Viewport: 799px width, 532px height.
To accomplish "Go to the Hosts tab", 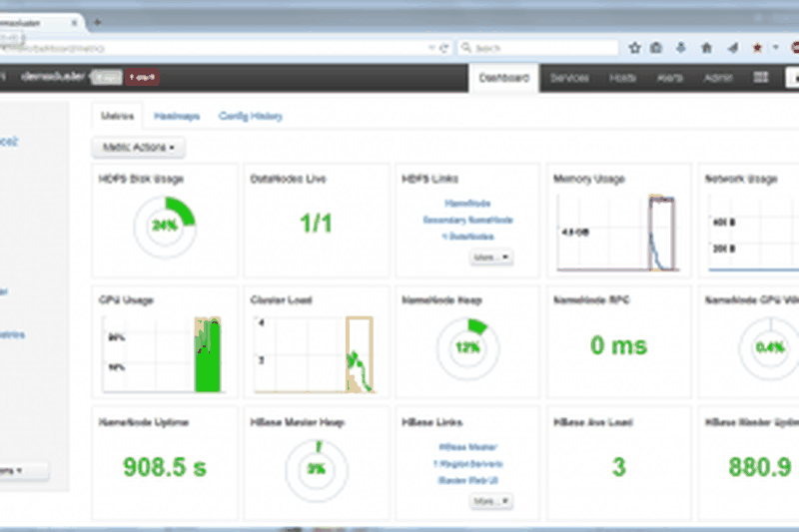I will click(622, 78).
